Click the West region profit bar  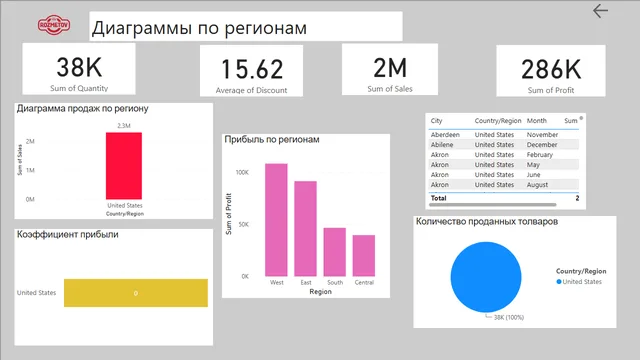(x=276, y=220)
